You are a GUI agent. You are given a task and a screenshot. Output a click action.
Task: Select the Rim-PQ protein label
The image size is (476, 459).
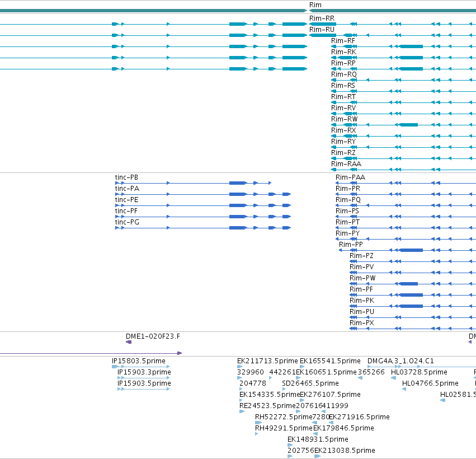tap(348, 200)
